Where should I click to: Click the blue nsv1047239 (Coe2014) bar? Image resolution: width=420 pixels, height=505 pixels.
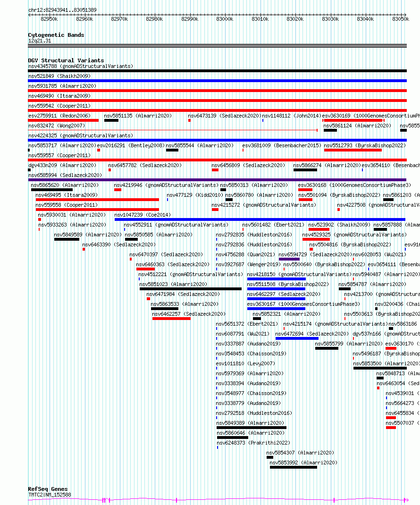pos(260,219)
